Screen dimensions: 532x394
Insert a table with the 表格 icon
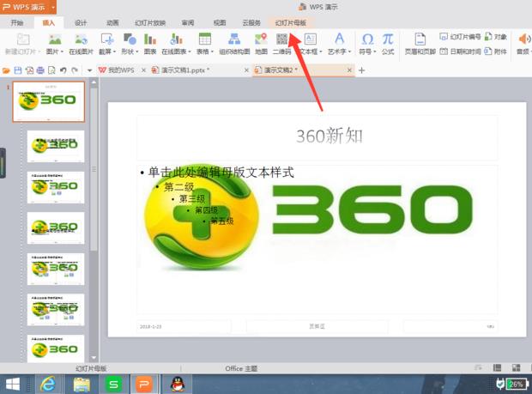[204, 39]
